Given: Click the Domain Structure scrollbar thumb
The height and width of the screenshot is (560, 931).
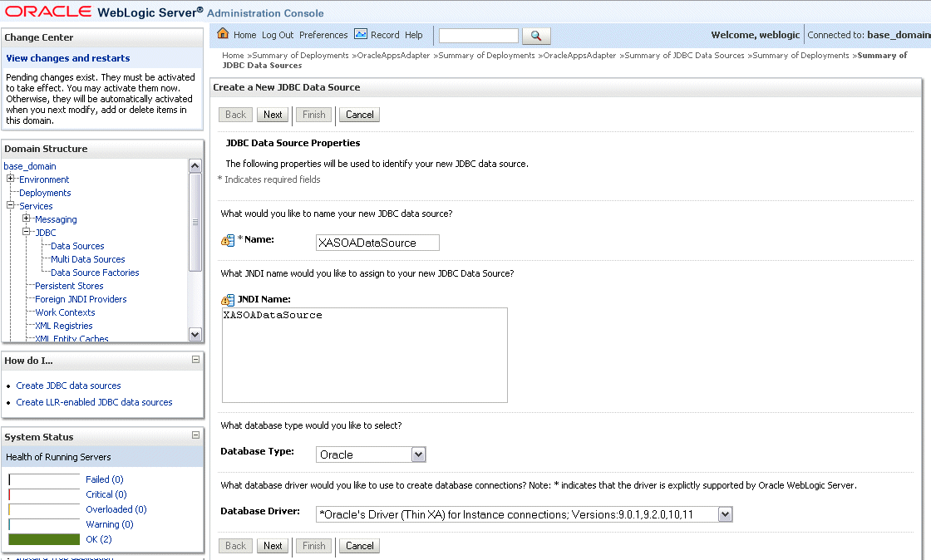Looking at the screenshot, I should [x=195, y=223].
